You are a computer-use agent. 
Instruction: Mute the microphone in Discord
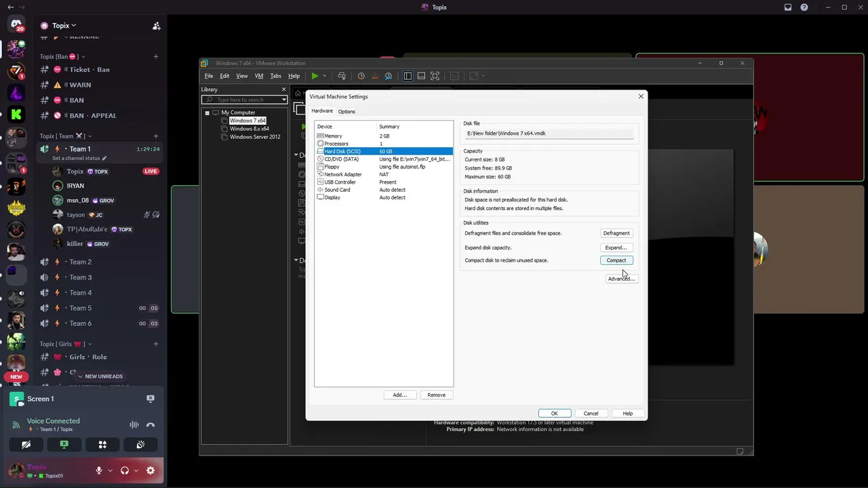[99, 470]
